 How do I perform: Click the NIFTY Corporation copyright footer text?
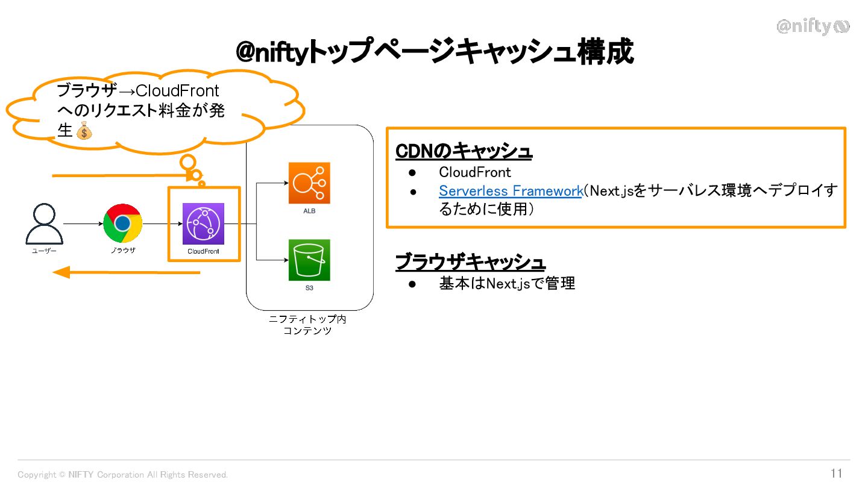[123, 475]
